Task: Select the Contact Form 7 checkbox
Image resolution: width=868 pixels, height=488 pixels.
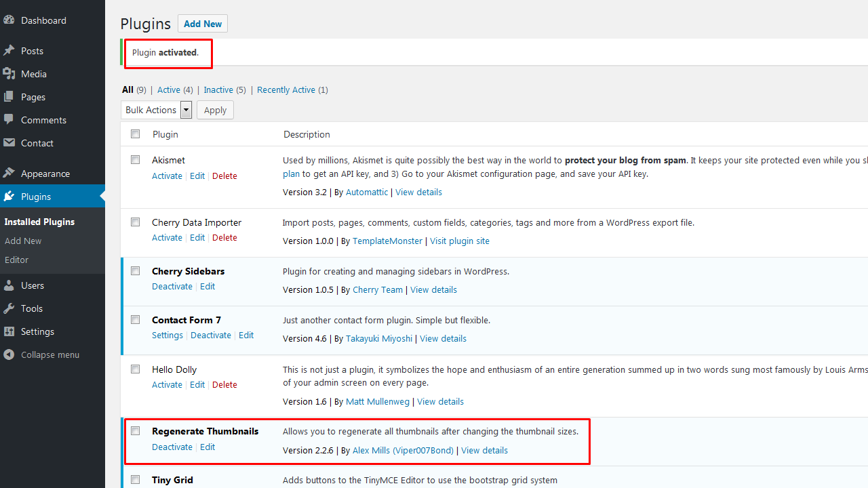Action: point(136,320)
